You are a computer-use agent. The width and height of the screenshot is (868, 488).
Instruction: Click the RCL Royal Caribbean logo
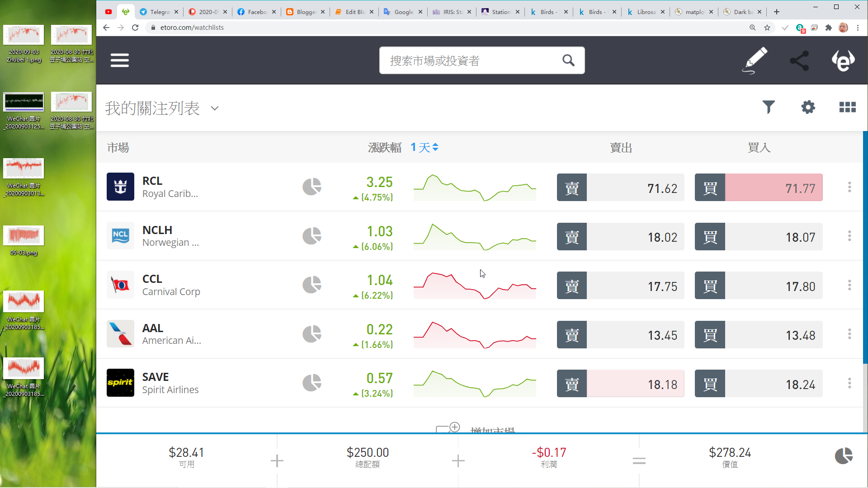click(120, 187)
